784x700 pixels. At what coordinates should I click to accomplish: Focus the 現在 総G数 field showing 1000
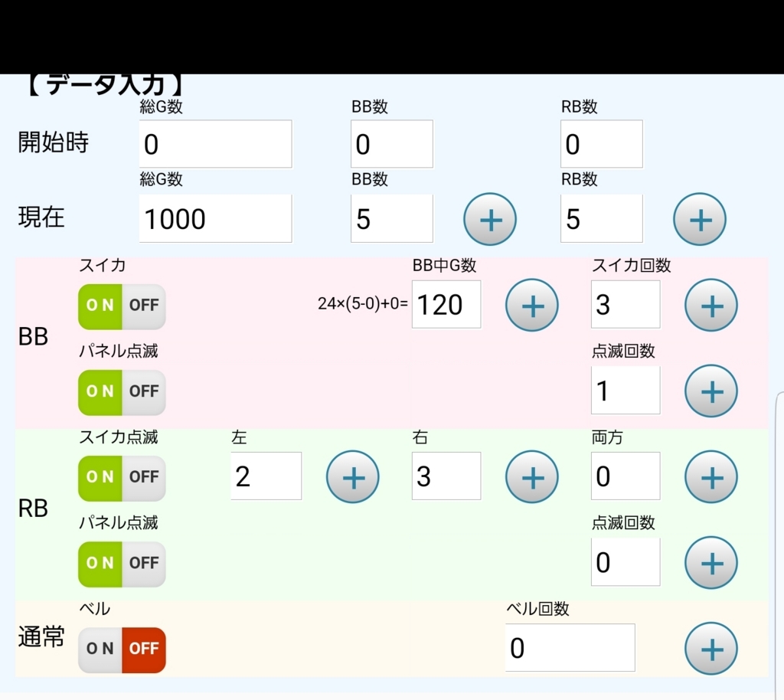(x=215, y=218)
